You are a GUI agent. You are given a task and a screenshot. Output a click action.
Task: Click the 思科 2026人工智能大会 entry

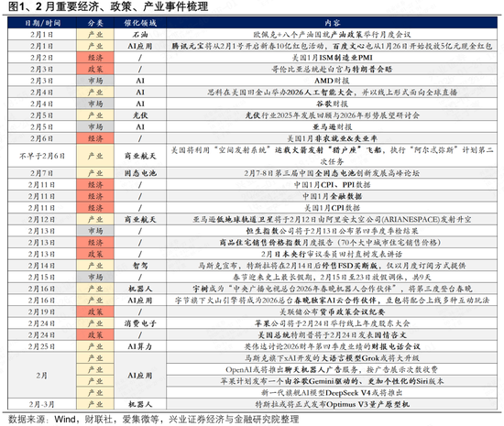332,93
